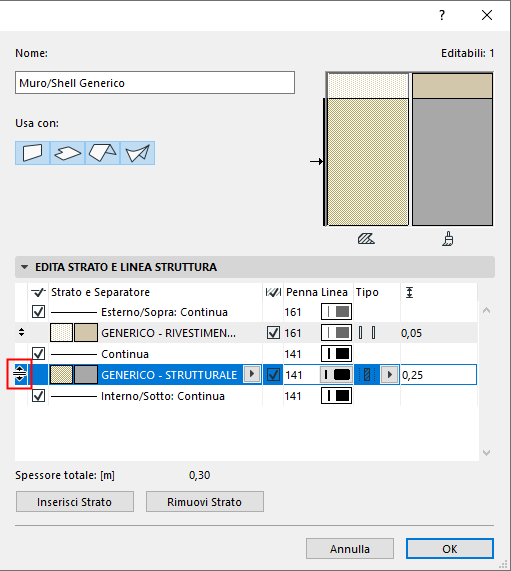
Task: Click the reorder handle of GENERICO - RIVESTIMEN row
Action: click(21, 332)
